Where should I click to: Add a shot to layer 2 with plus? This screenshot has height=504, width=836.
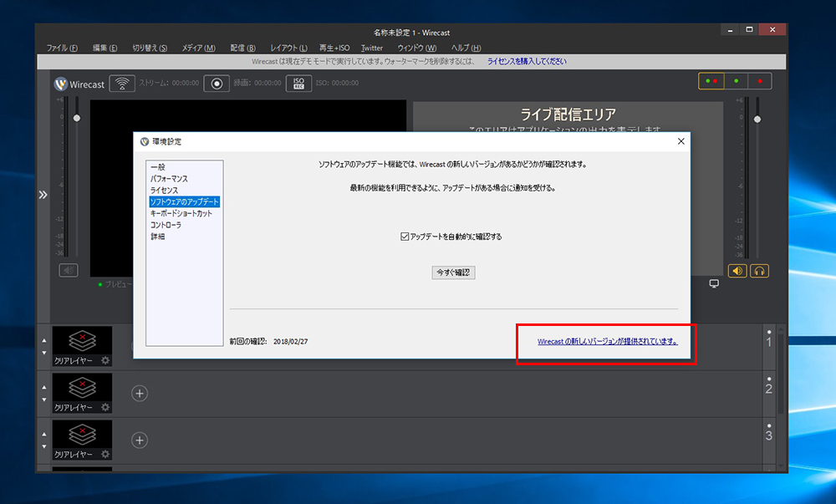click(x=140, y=393)
